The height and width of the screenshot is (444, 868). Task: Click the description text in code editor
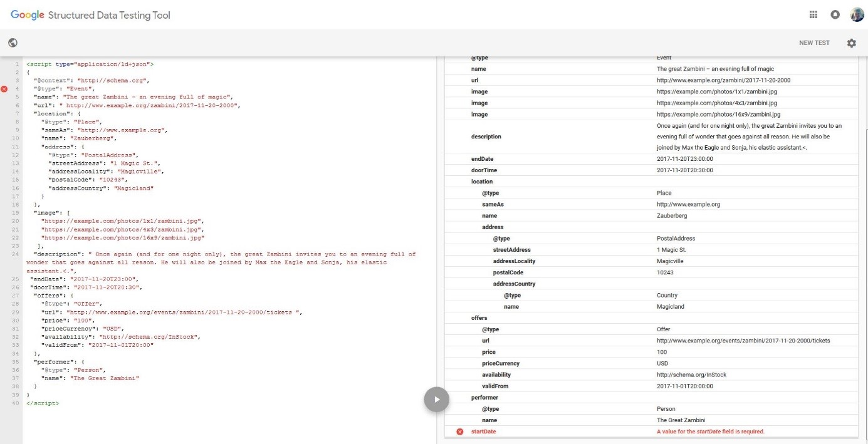coord(221,262)
